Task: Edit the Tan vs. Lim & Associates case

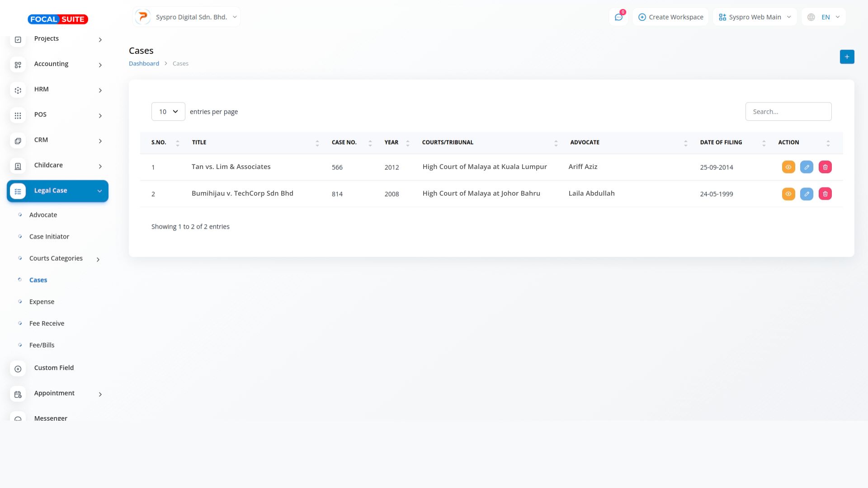Action: [x=807, y=167]
